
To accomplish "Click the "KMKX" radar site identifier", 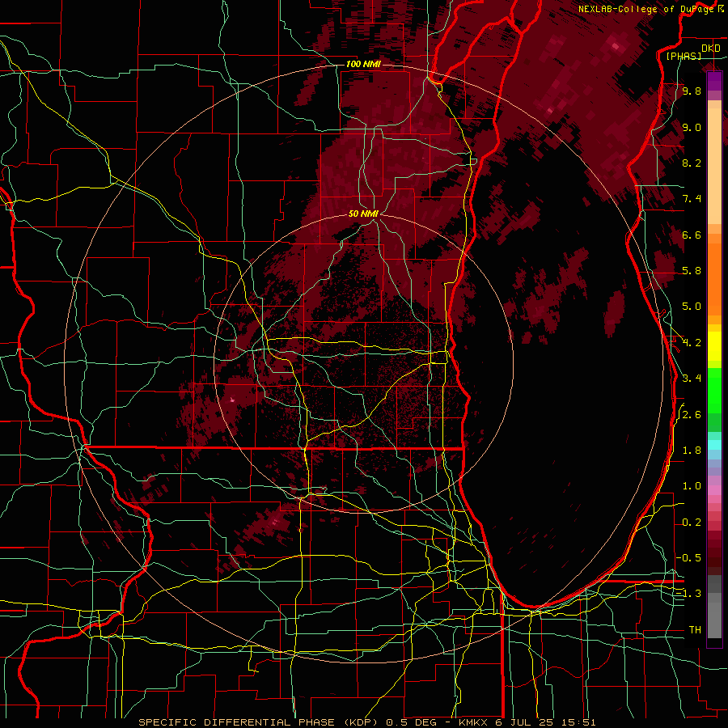I will tap(473, 722).
